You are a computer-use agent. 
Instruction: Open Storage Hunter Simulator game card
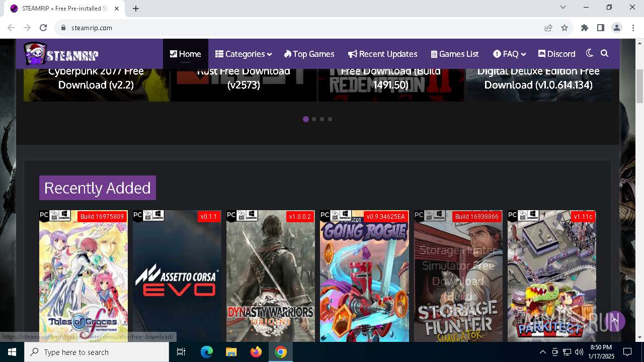point(458,277)
